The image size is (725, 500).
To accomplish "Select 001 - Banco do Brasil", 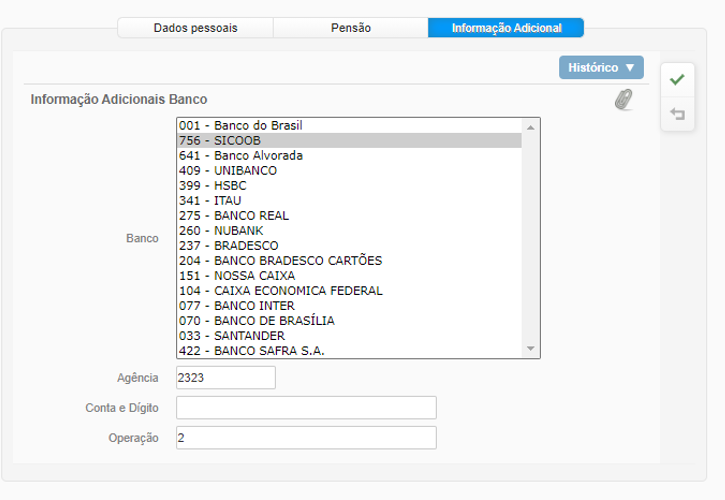I will coord(240,126).
